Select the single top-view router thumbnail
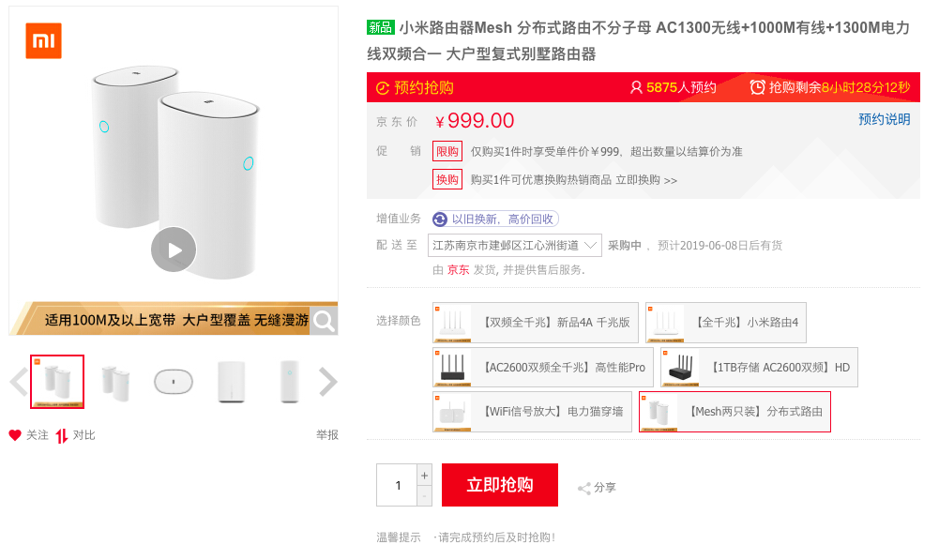This screenshot has width=939, height=560. point(174,382)
